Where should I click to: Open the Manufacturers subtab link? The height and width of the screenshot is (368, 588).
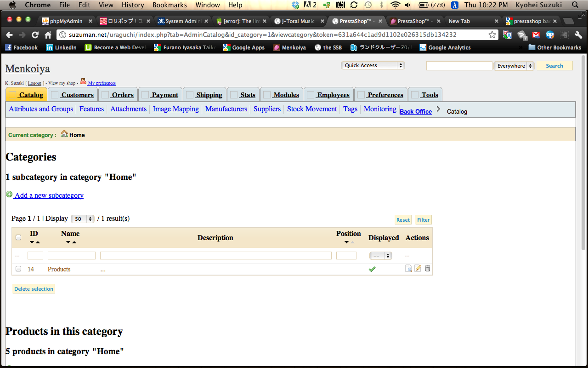(226, 109)
